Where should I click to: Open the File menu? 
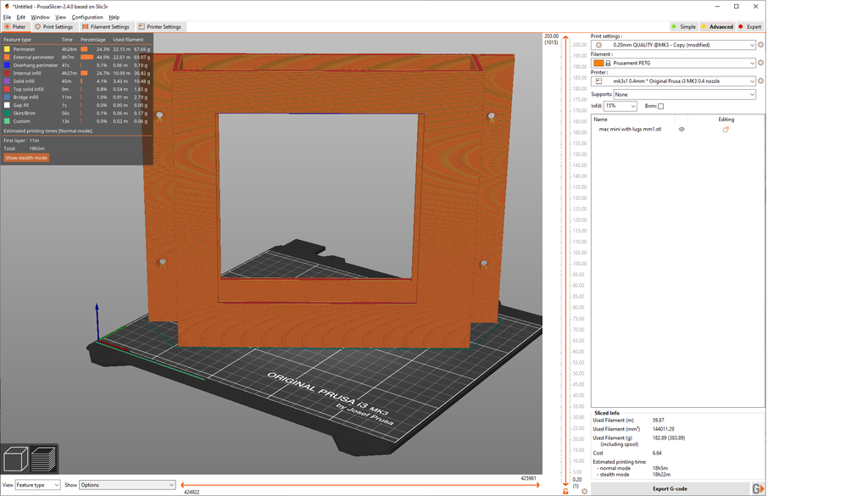coord(7,17)
